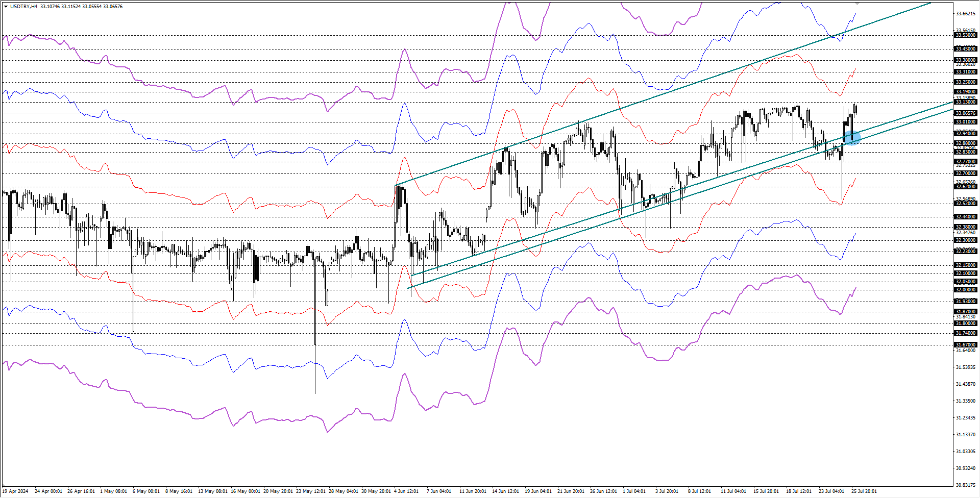Click the 31.23435 scale value
980x498 pixels.
pyautogui.click(x=965, y=418)
